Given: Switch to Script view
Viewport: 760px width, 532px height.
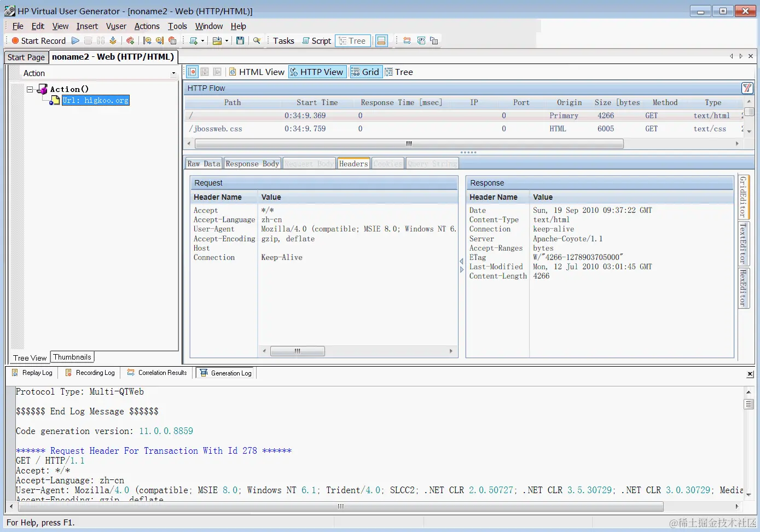Looking at the screenshot, I should pos(316,41).
